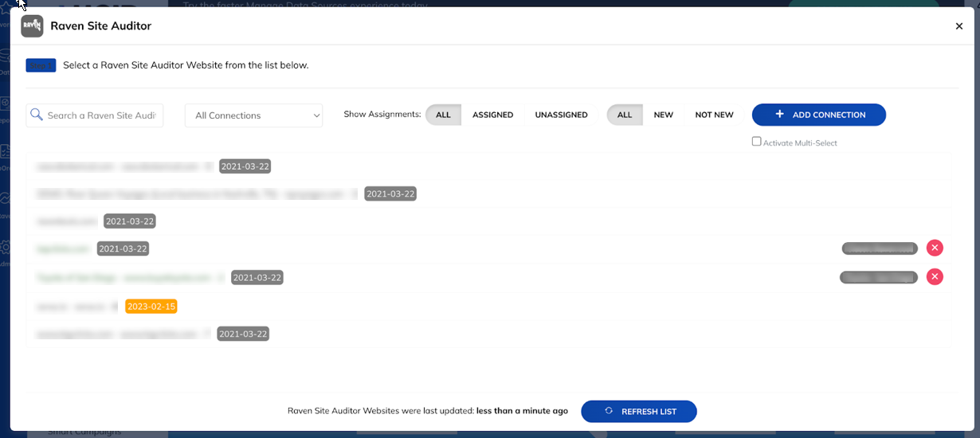Click the search magnifier icon
This screenshot has height=438, width=980.
pos(36,115)
